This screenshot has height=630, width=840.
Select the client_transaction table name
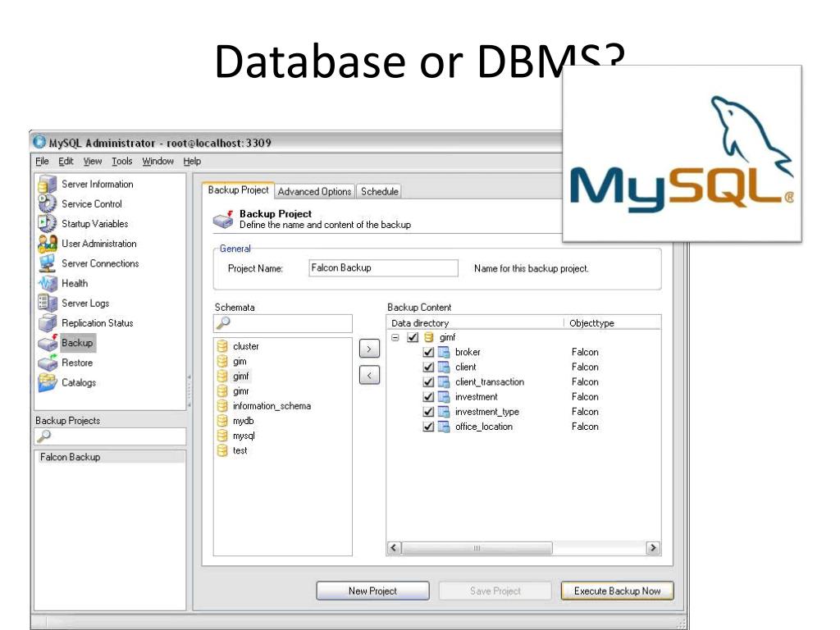[490, 382]
